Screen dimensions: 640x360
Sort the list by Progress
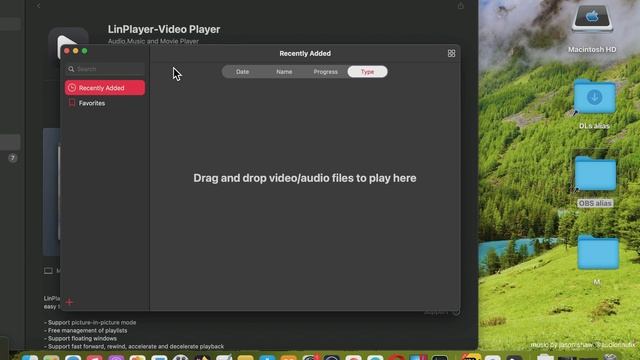point(325,72)
